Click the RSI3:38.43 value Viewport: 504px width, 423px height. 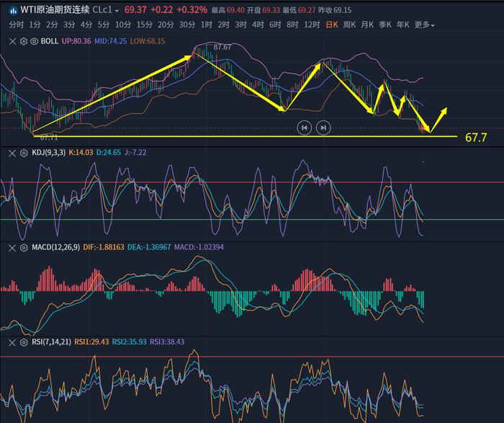[x=167, y=342]
